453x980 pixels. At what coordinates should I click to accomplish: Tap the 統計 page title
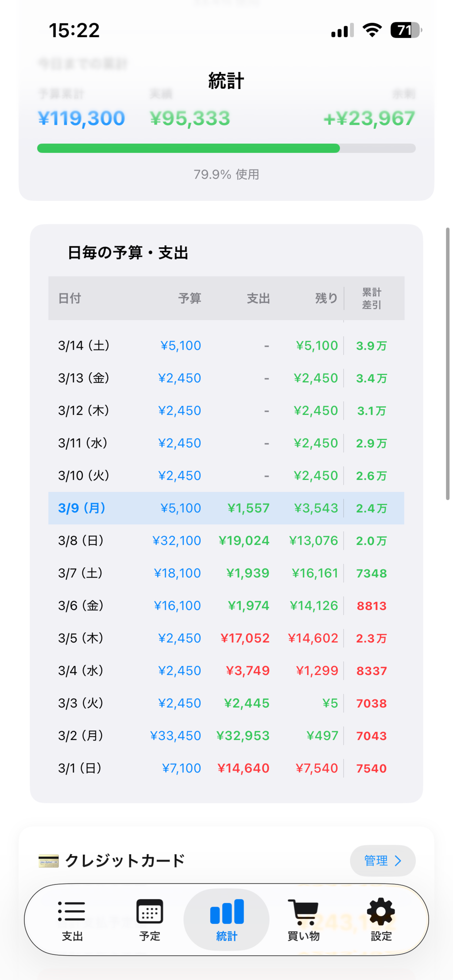226,81
